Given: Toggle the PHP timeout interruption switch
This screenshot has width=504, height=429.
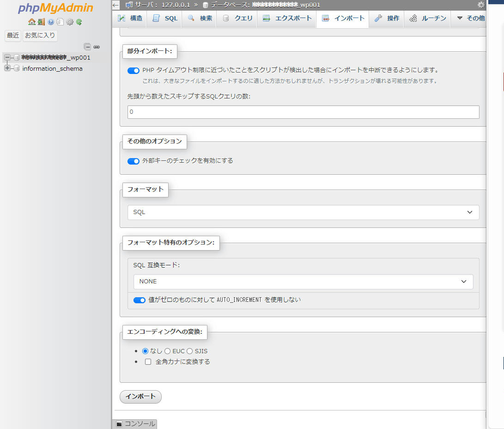Looking at the screenshot, I should [134, 71].
